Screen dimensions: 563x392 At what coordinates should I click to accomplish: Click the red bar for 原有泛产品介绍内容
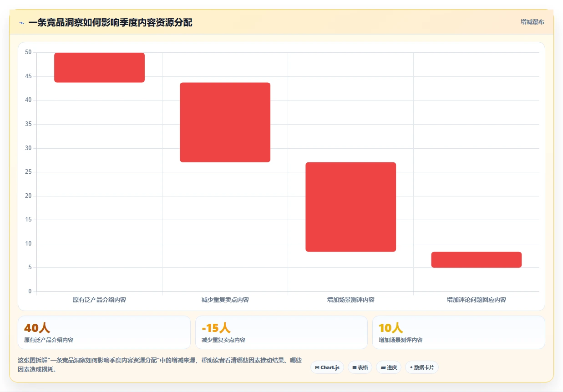[x=99, y=68]
